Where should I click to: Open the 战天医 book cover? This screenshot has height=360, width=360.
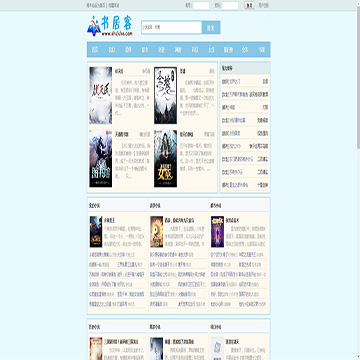pyautogui.click(x=101, y=95)
